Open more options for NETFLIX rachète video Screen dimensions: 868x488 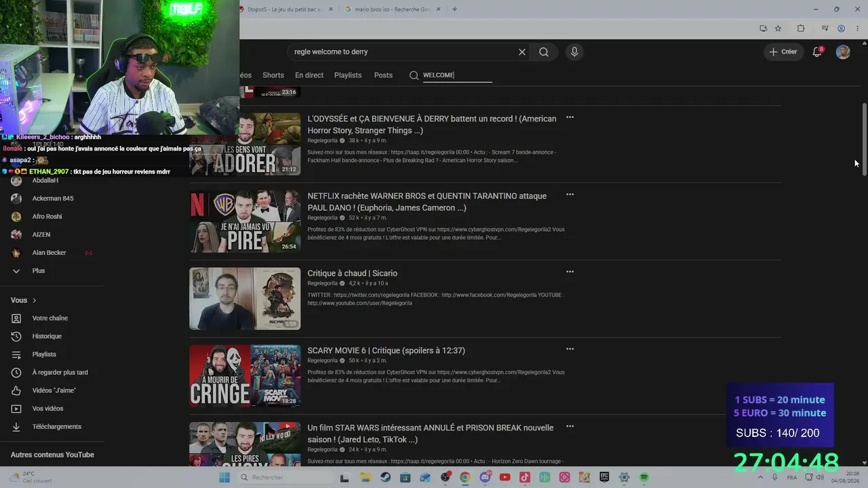[x=570, y=195]
